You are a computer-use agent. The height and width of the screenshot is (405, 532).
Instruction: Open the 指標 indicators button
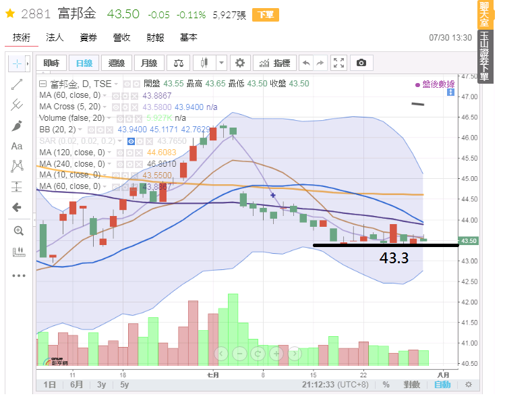pos(275,63)
